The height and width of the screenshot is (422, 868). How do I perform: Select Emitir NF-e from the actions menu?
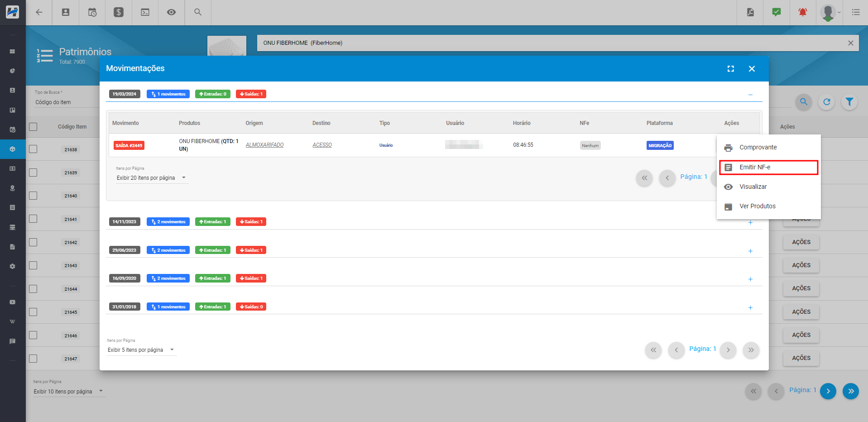pos(769,167)
